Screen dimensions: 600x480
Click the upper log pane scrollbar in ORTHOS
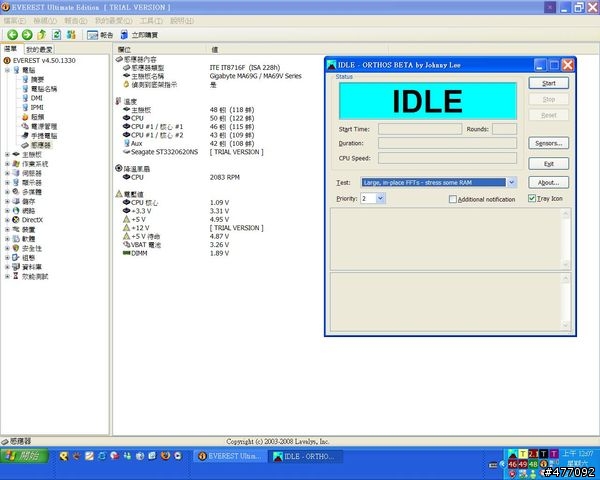[566, 239]
